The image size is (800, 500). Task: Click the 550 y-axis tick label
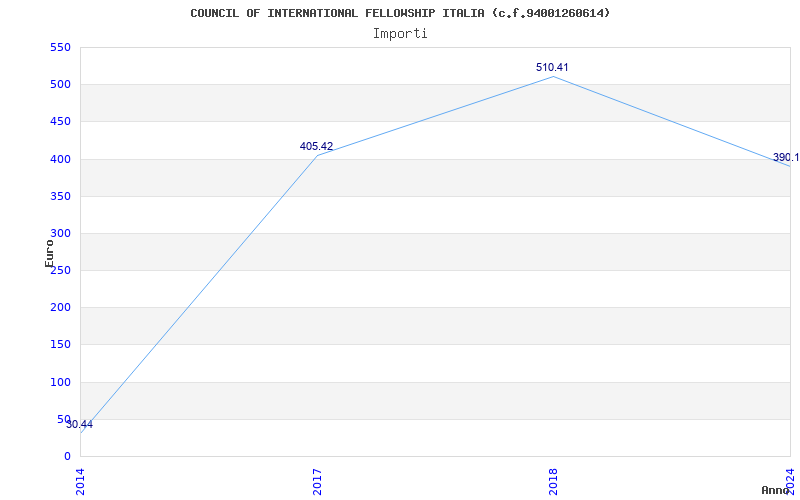pyautogui.click(x=60, y=47)
